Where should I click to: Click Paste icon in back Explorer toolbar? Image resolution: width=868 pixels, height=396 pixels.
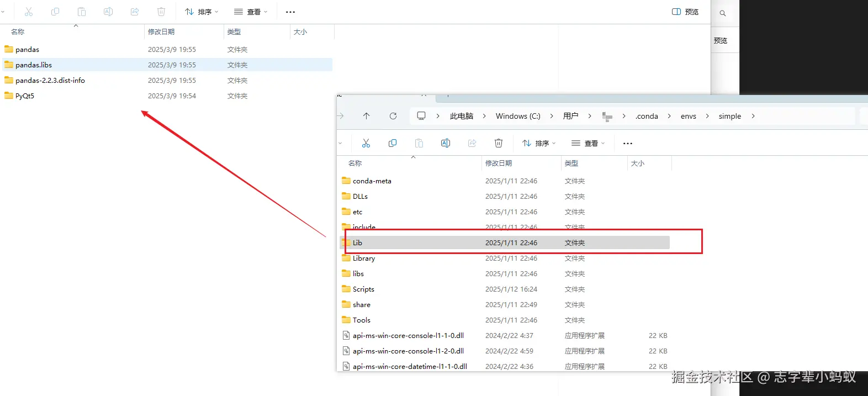(x=82, y=12)
